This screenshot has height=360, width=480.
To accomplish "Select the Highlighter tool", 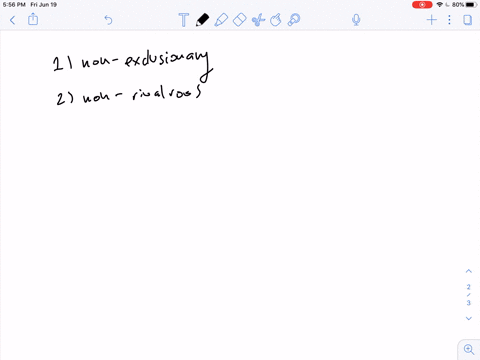I will (221, 20).
